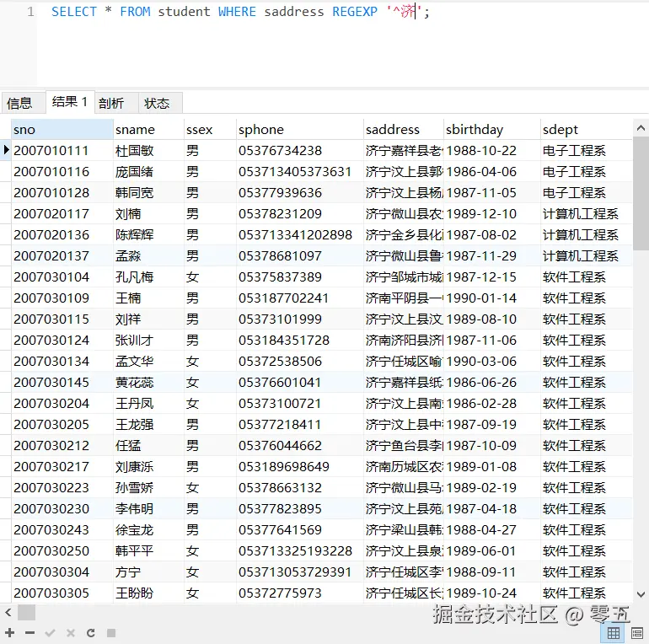This screenshot has width=649, height=644.
Task: Click in the SQL query editor line
Action: coord(240,12)
